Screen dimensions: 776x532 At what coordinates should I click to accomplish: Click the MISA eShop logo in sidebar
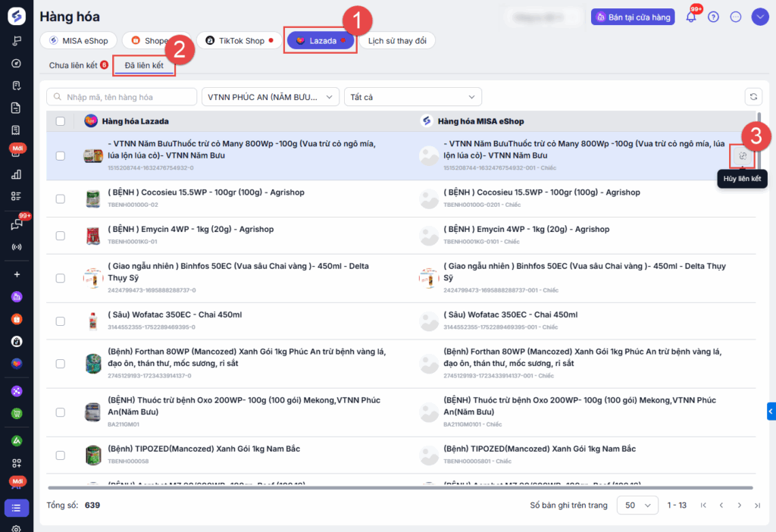point(17,17)
